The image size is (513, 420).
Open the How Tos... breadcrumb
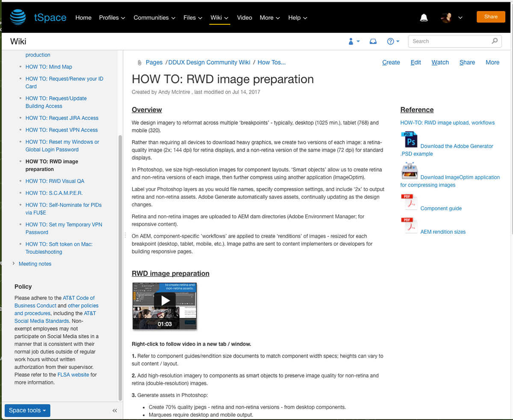click(x=271, y=62)
